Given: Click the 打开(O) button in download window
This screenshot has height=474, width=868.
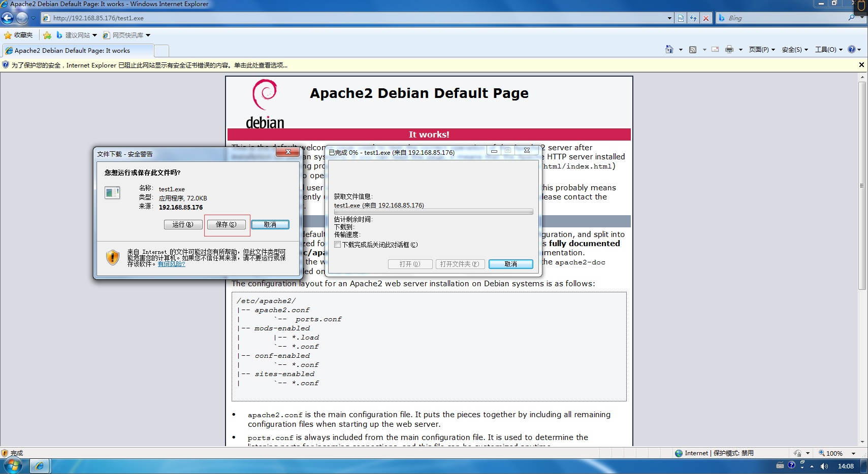Looking at the screenshot, I should tap(410, 264).
